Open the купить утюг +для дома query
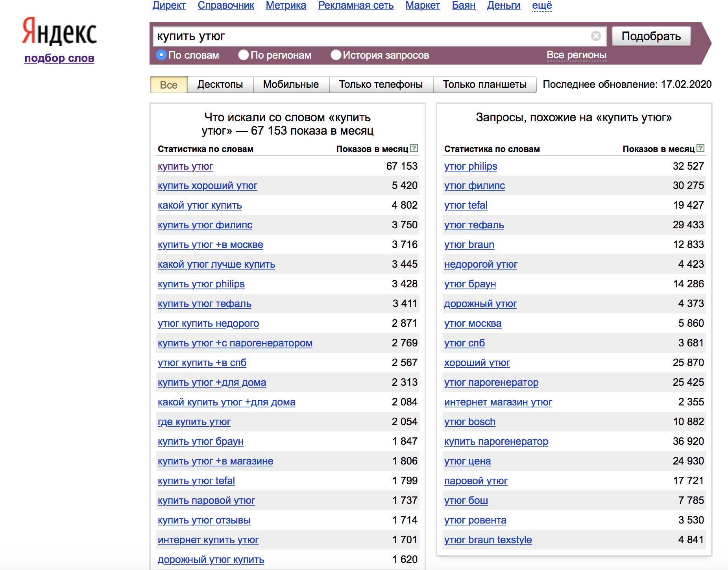Viewport: 728px width, 570px height. pos(212,383)
